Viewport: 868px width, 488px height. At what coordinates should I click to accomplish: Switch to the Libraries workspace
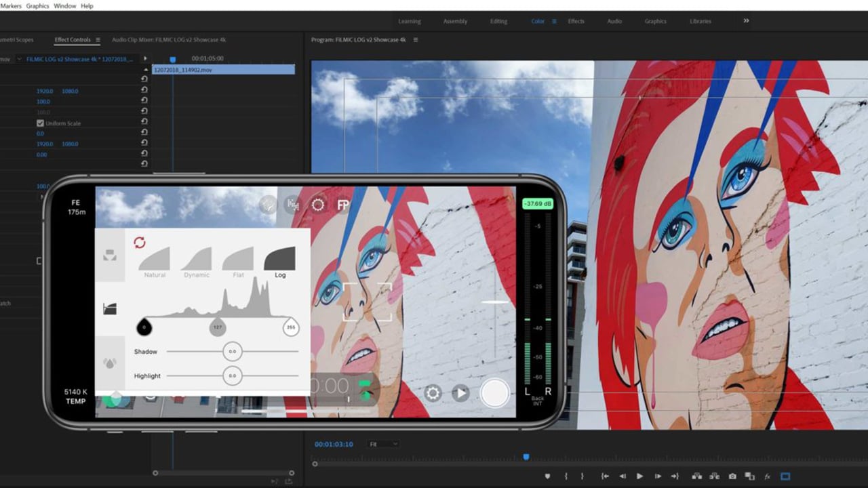[x=701, y=21]
